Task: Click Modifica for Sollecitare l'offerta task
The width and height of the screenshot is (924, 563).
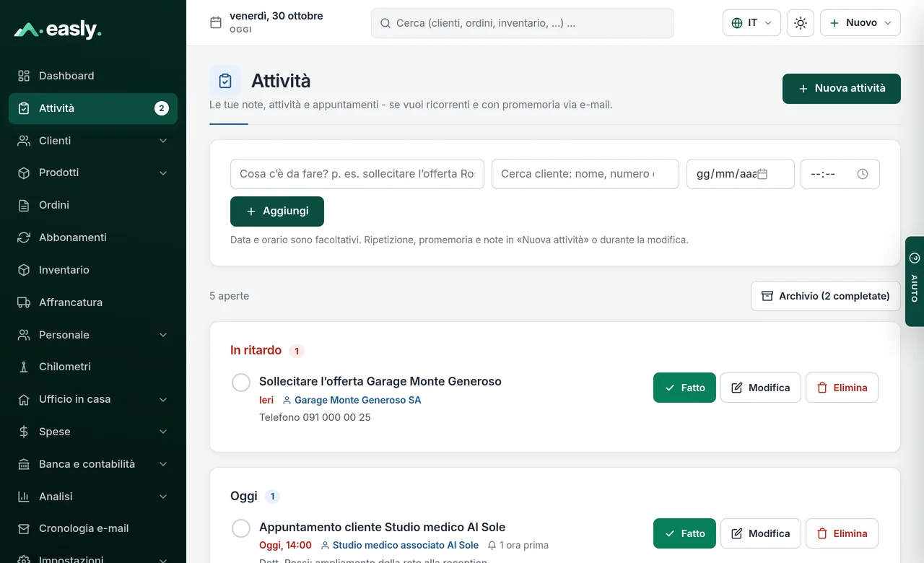Action: 761,388
